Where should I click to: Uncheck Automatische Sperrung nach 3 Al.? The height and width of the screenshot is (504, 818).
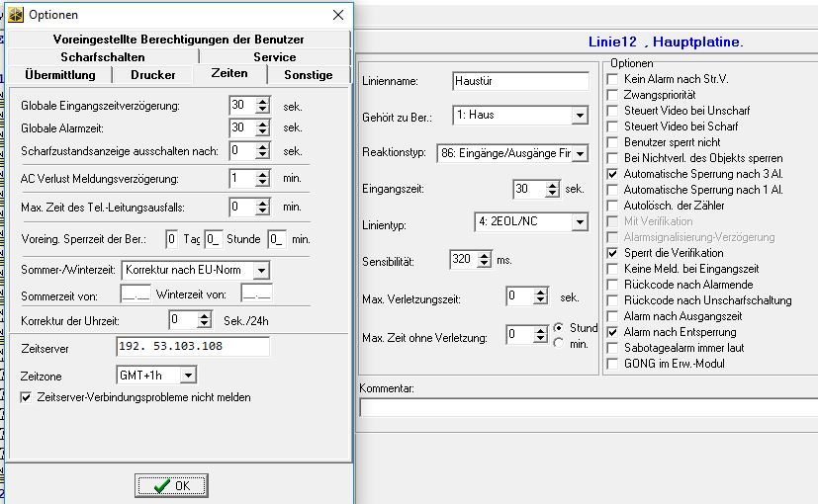coord(612,174)
